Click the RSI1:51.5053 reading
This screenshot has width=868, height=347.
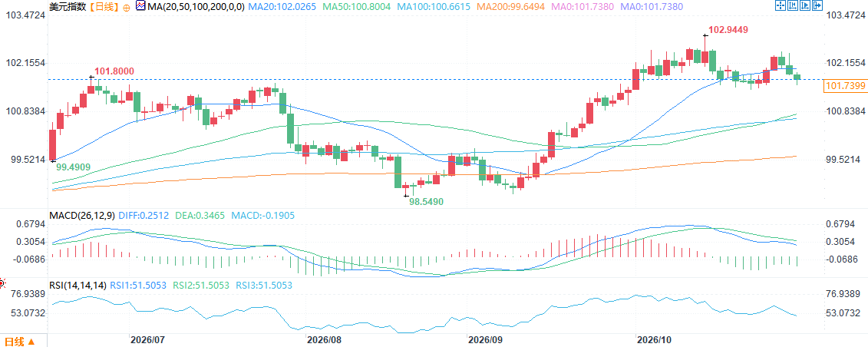point(138,286)
